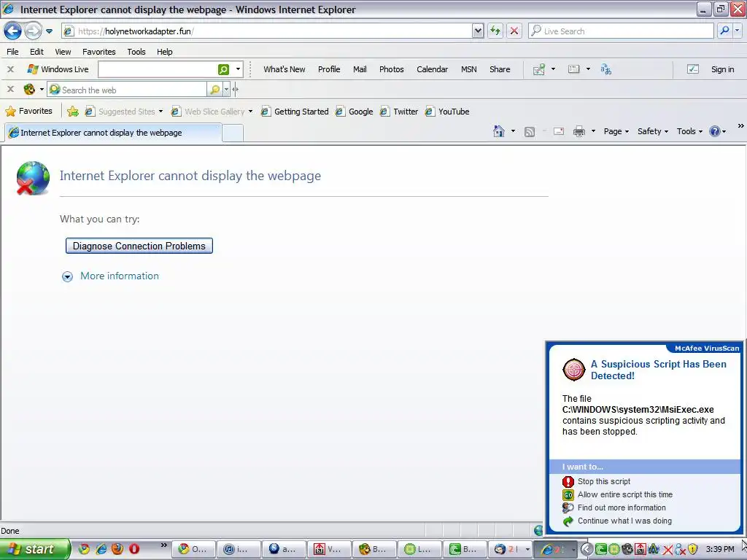
Task: Select Continue what I was doing
Action: point(617,521)
